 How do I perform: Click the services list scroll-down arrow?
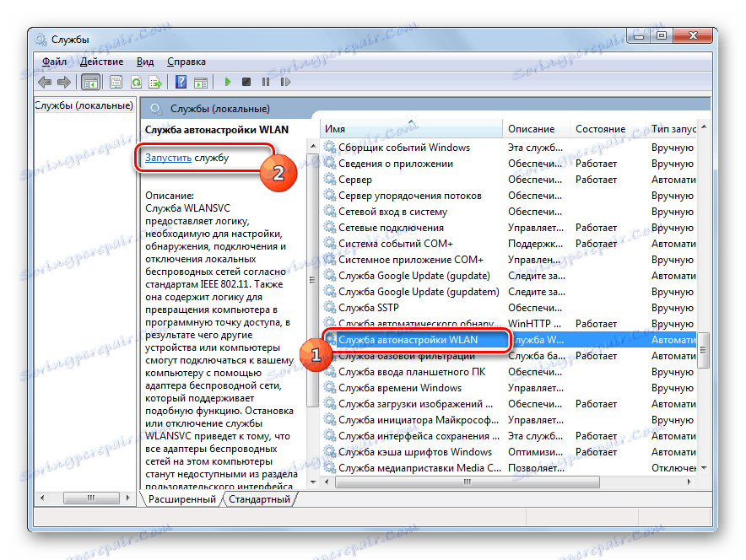click(x=704, y=468)
